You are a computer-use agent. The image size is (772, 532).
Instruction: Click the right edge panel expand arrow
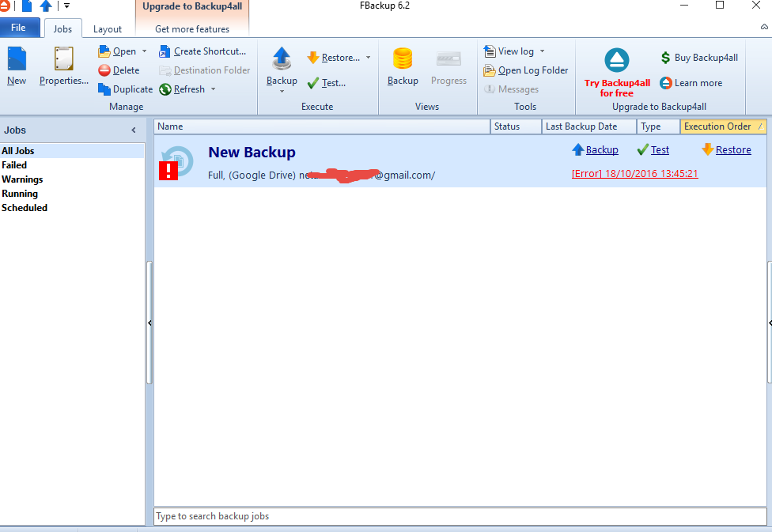[770, 323]
